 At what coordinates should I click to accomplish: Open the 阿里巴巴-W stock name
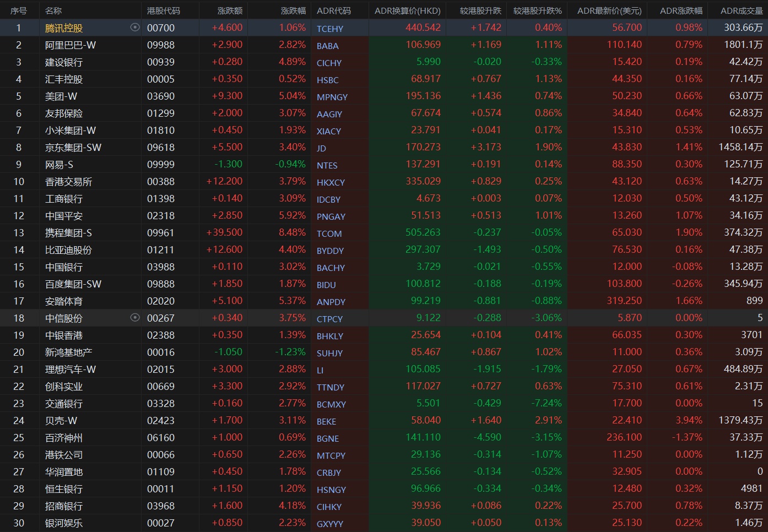click(x=70, y=45)
